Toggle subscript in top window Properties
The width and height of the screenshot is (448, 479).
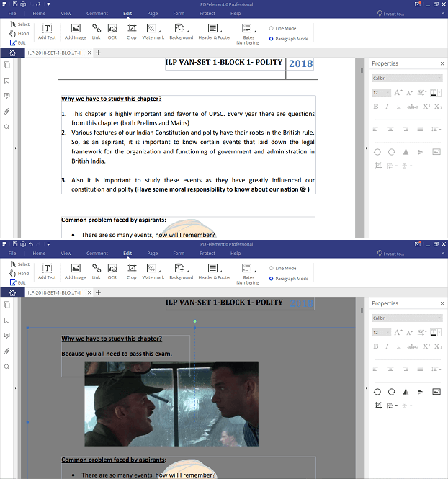pos(438,107)
